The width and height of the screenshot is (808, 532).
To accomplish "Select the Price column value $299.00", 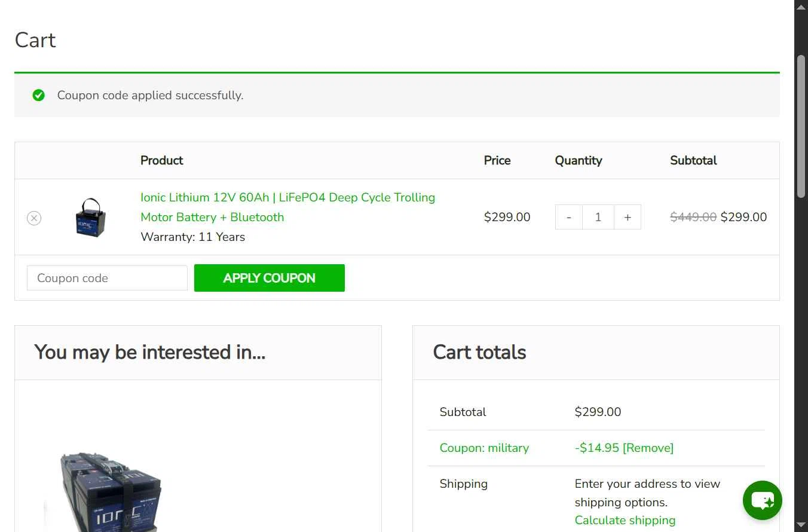I will pos(507,217).
